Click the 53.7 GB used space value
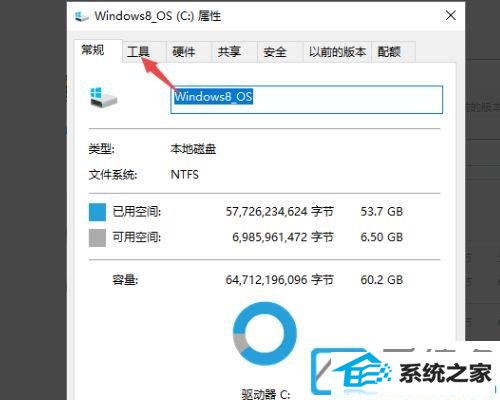The width and height of the screenshot is (500, 400). tap(382, 212)
